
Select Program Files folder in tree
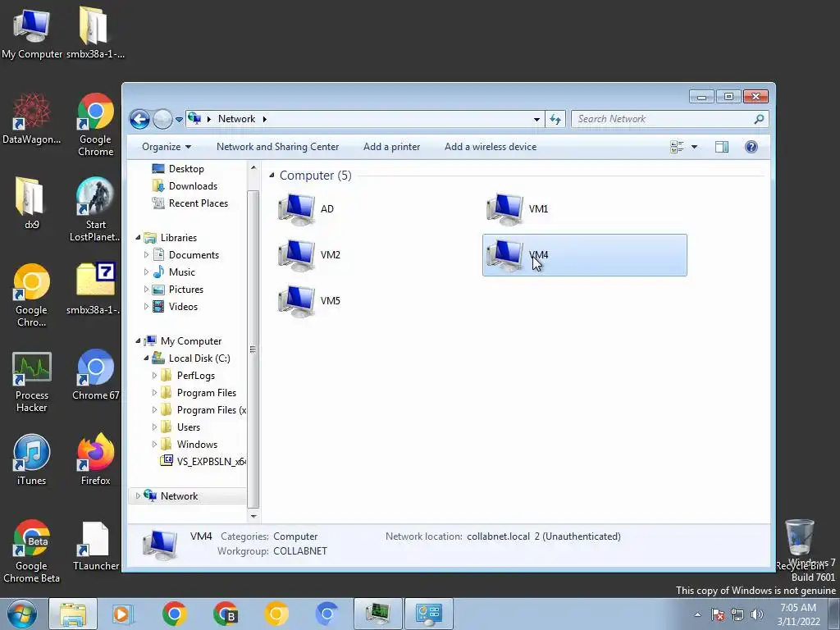(206, 393)
